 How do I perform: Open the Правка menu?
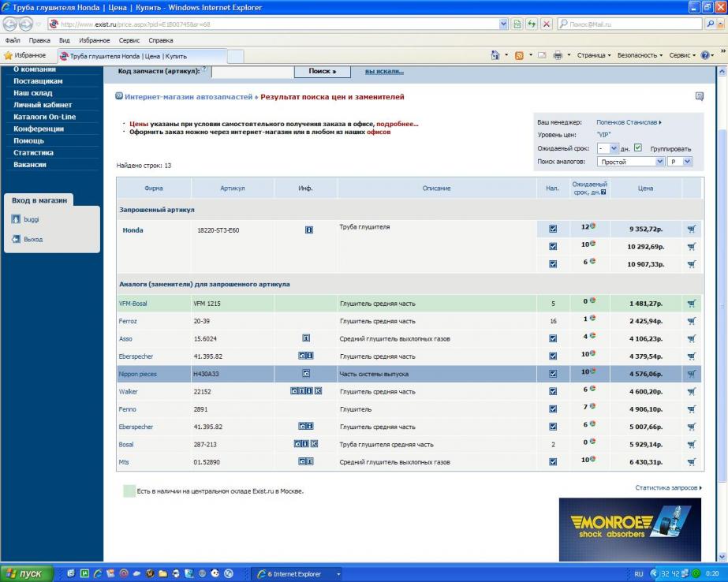(x=39, y=40)
